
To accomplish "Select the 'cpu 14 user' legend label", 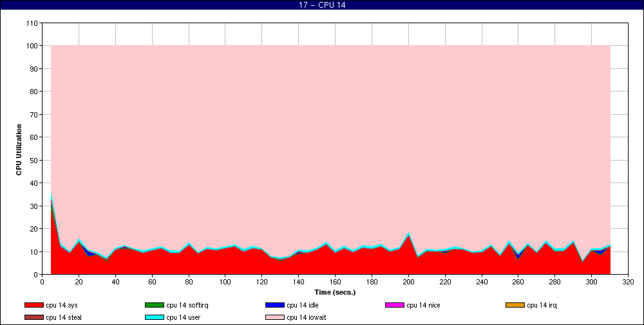I will pyautogui.click(x=183, y=318).
